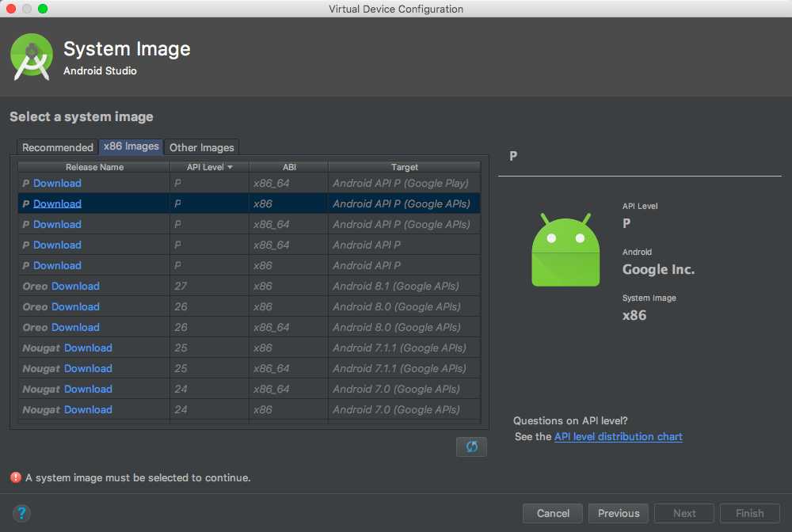Screen dimensions: 792x532
Task: Open the API level distribution chart link
Action: pos(619,436)
